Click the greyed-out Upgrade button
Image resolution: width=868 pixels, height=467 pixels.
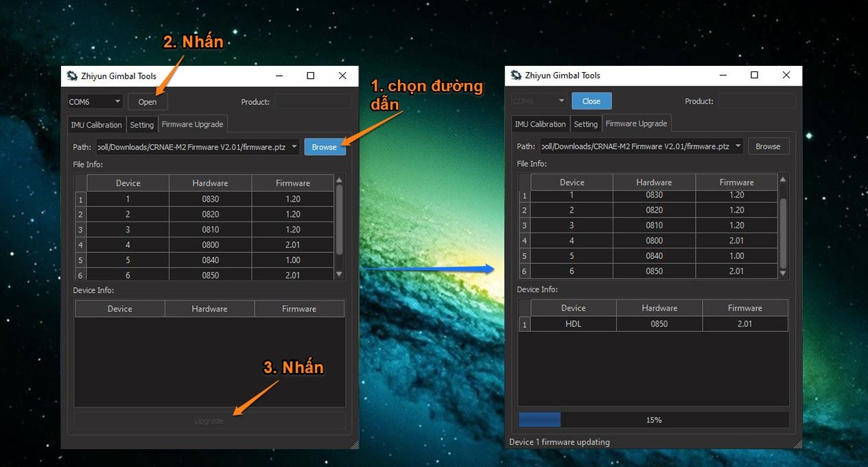click(x=209, y=420)
